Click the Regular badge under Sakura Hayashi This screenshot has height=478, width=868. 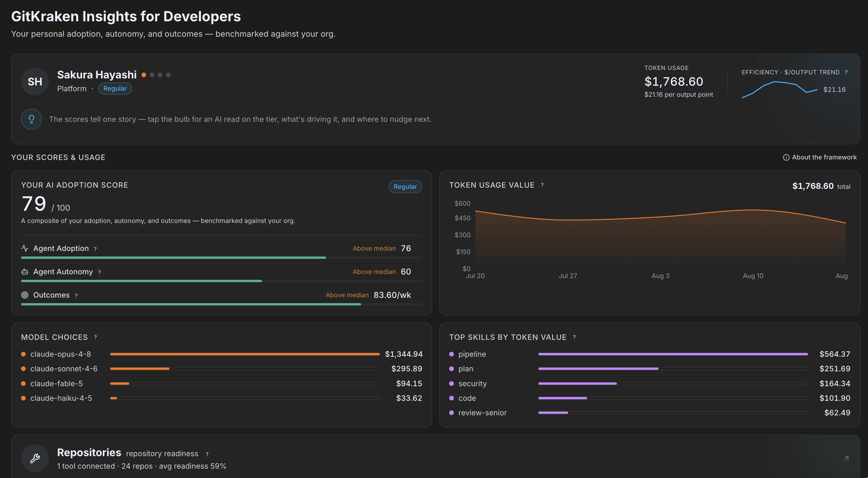tap(115, 89)
